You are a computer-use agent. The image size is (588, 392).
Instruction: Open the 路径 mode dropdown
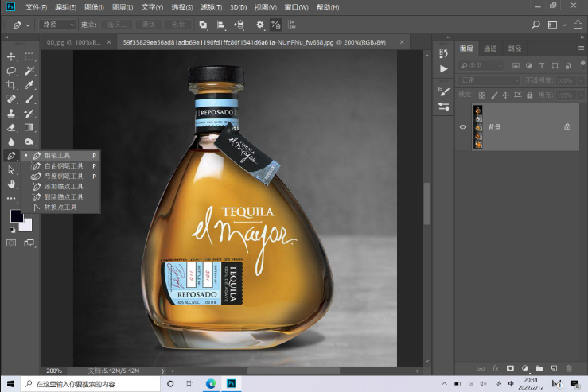click(x=57, y=25)
